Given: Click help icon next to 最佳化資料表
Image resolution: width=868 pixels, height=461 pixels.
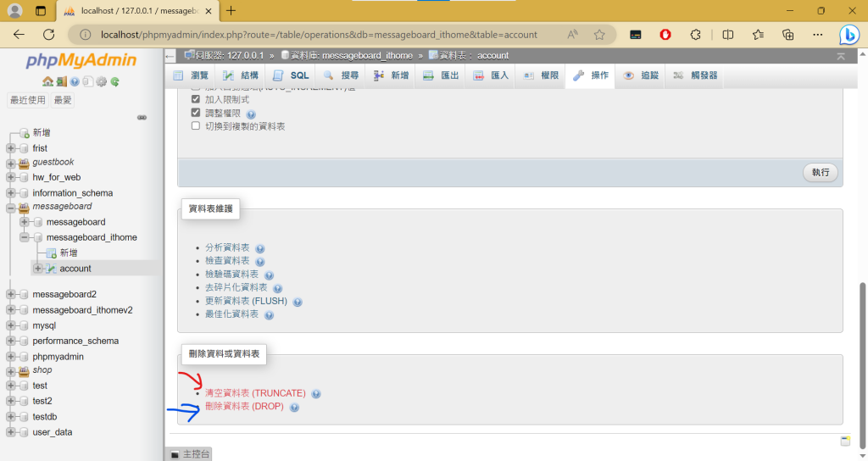Looking at the screenshot, I should [x=269, y=315].
